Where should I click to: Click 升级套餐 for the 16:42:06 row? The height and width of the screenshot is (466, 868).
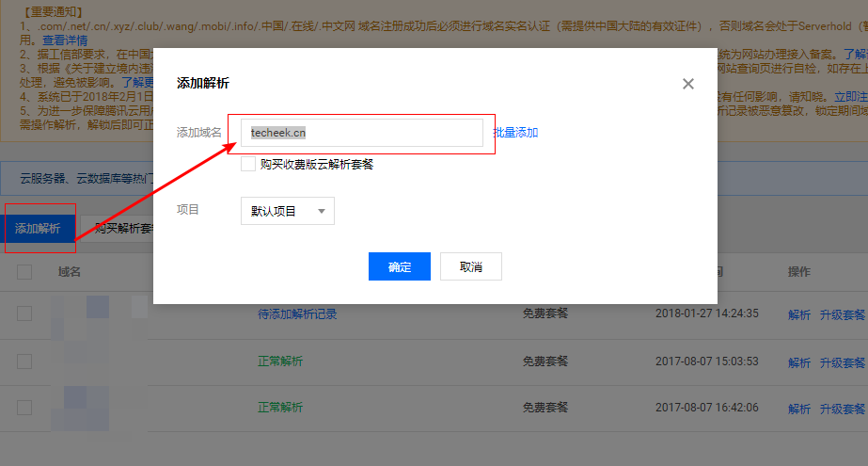842,409
